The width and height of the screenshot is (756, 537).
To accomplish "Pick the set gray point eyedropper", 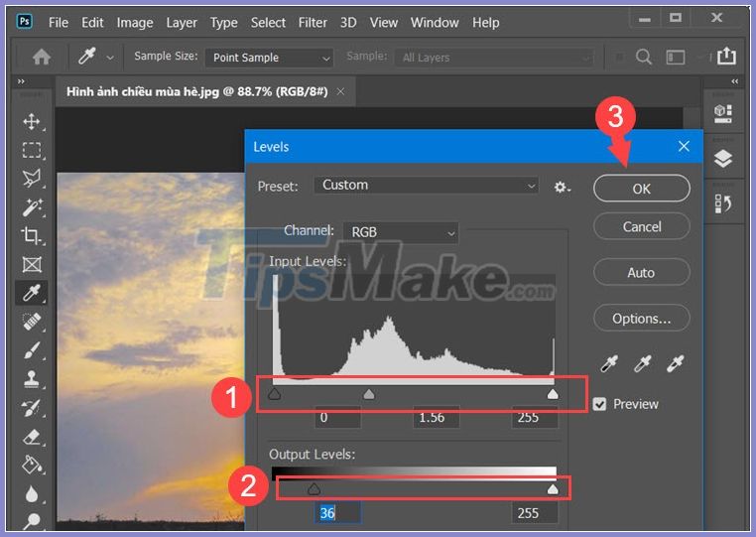I will click(x=642, y=363).
